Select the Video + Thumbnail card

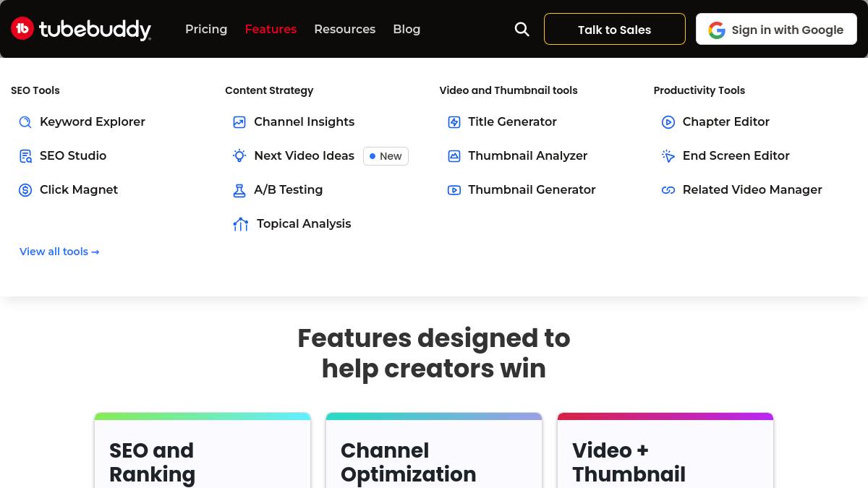coord(665,451)
